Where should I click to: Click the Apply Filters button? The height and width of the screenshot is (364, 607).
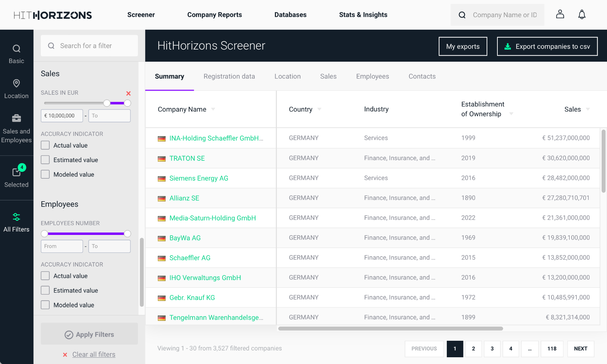click(x=89, y=334)
